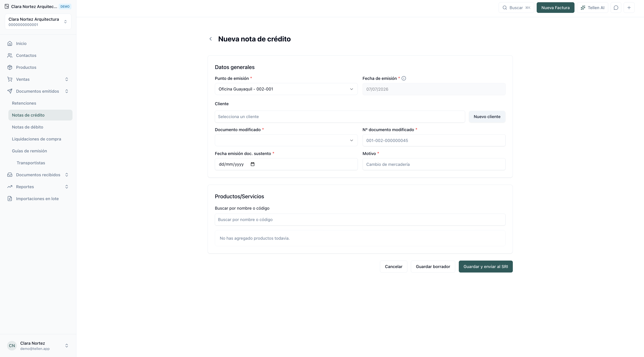644x357 pixels.
Task: Focus the Buscar por nombre o código product field
Action: click(x=360, y=219)
